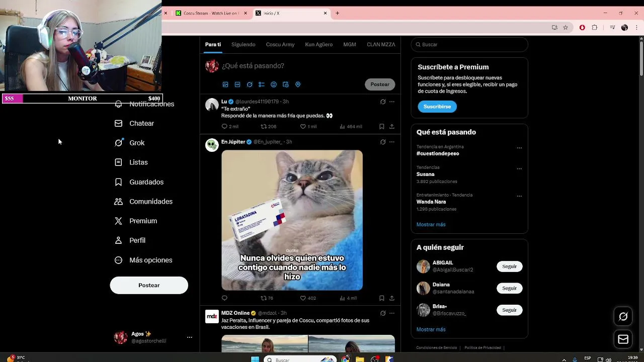This screenshot has height=362, width=644.
Task: Open the floating Grok button
Action: [623, 316]
